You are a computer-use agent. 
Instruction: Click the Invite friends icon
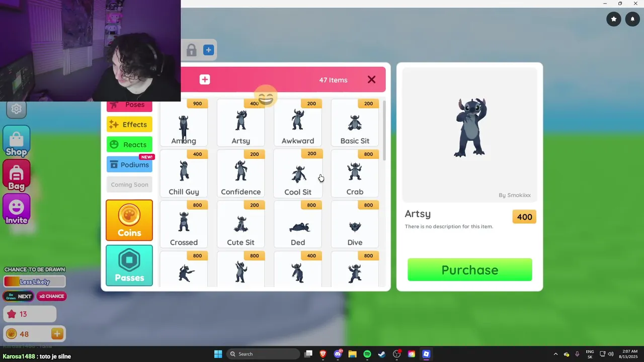tap(16, 210)
